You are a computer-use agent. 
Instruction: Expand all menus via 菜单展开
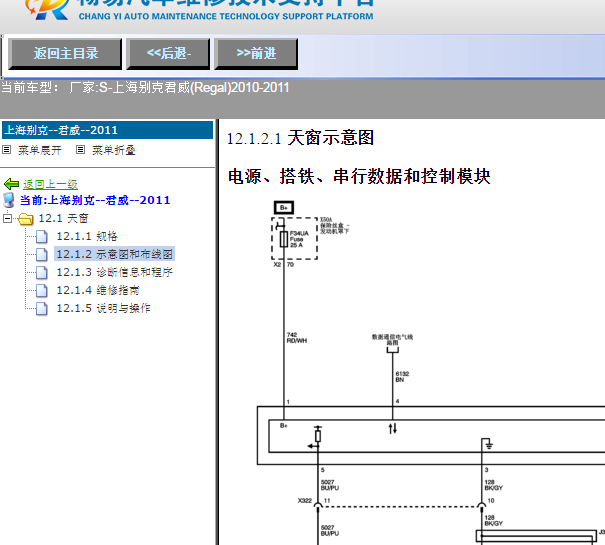tap(40, 150)
